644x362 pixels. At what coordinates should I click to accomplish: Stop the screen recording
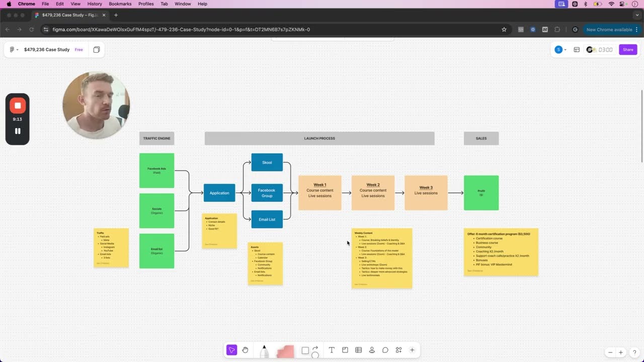[x=18, y=106]
